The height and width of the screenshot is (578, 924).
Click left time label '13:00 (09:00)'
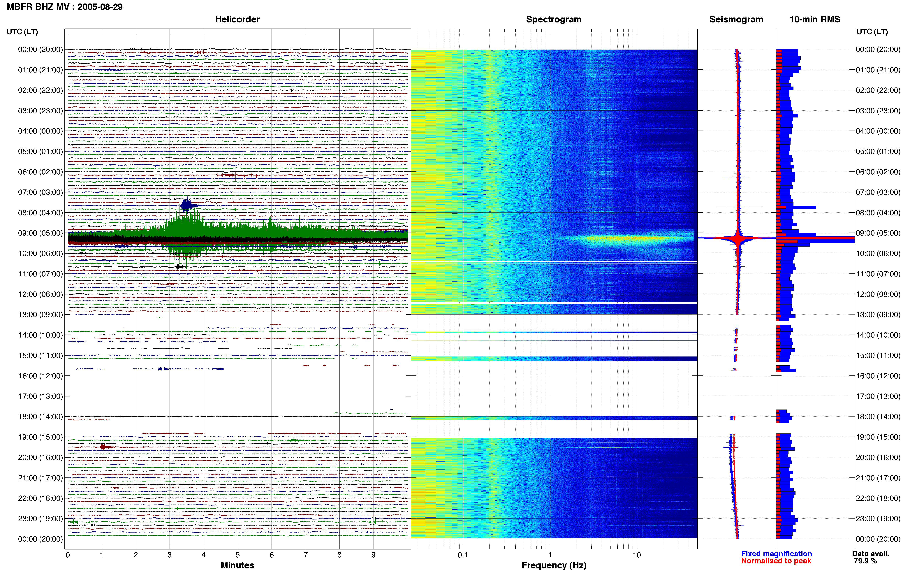(41, 315)
